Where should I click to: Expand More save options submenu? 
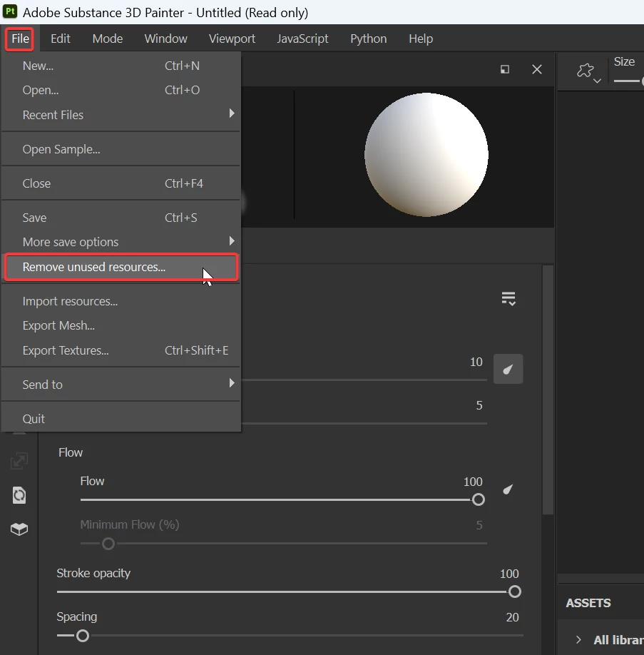coord(121,242)
